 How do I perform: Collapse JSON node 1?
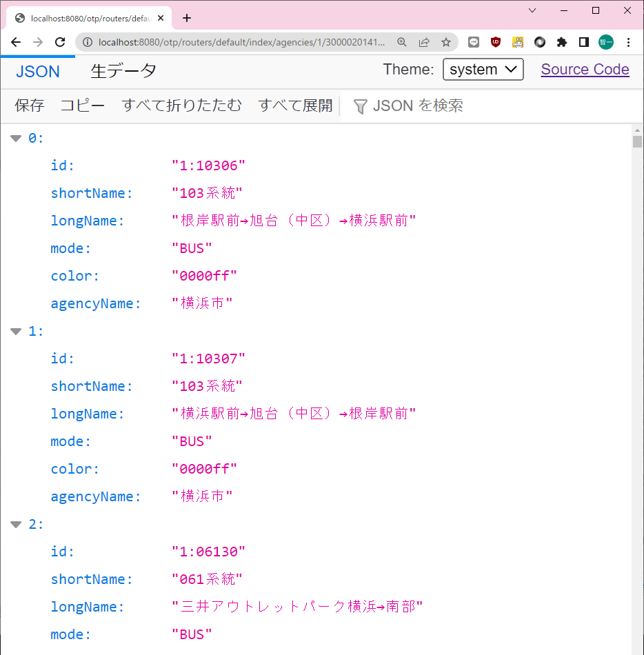(16, 332)
